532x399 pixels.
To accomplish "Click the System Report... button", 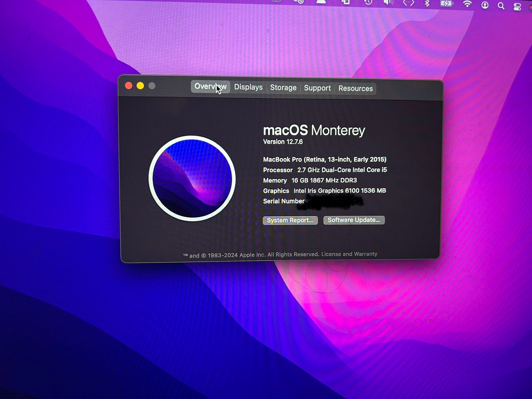I will (290, 220).
